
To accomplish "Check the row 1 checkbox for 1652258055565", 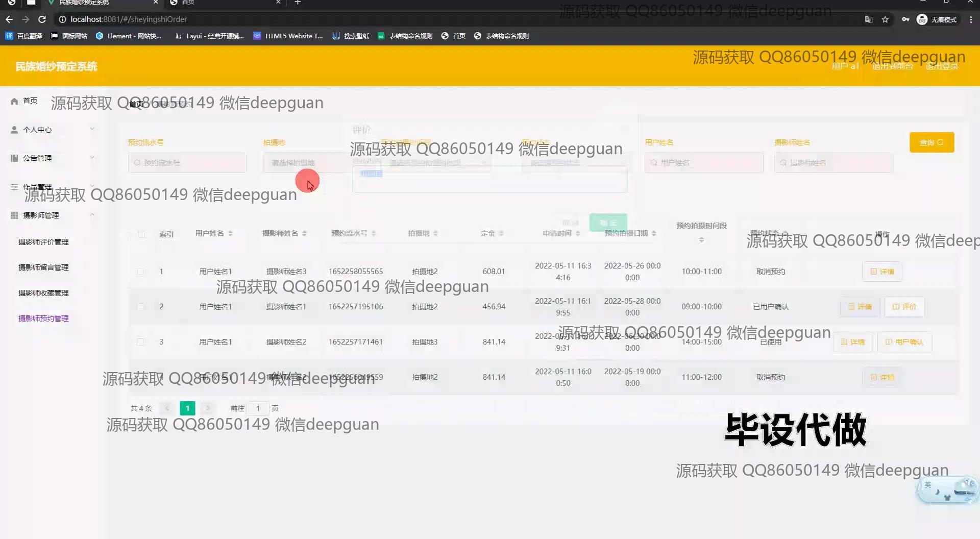I will point(140,272).
